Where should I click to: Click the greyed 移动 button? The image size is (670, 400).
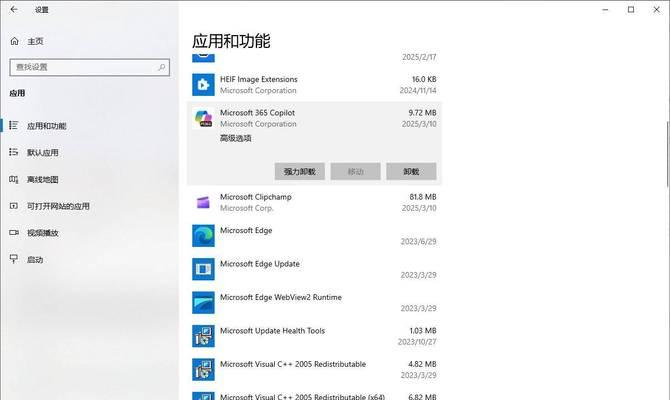coord(356,171)
